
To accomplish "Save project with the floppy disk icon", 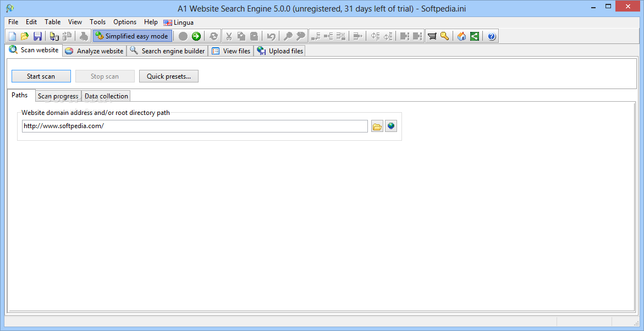I will pos(37,36).
